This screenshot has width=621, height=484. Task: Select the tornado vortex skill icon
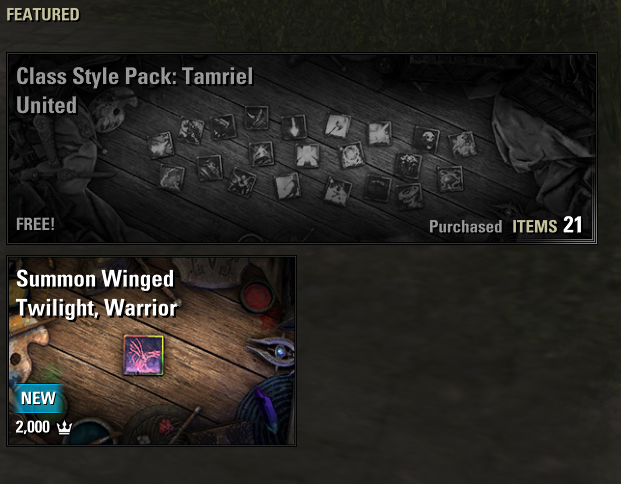click(410, 195)
